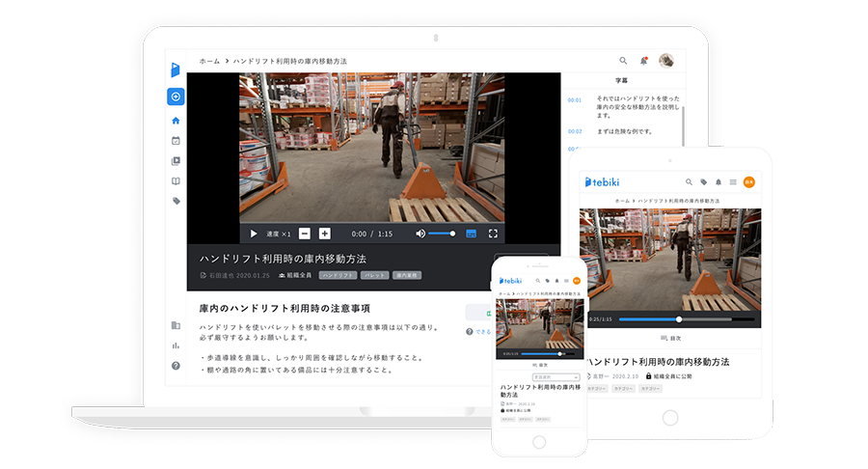Click the ホーム breadcrumb on the laptop

(209, 61)
